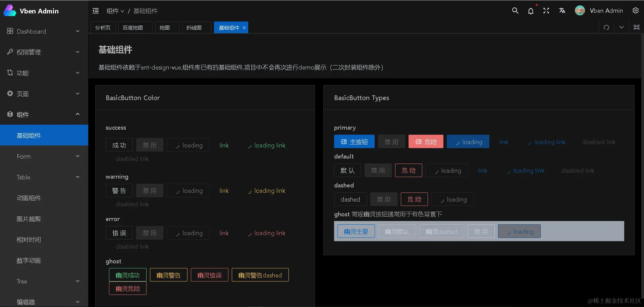Click the 默认 default button
Image resolution: width=644 pixels, height=307 pixels.
click(x=347, y=170)
